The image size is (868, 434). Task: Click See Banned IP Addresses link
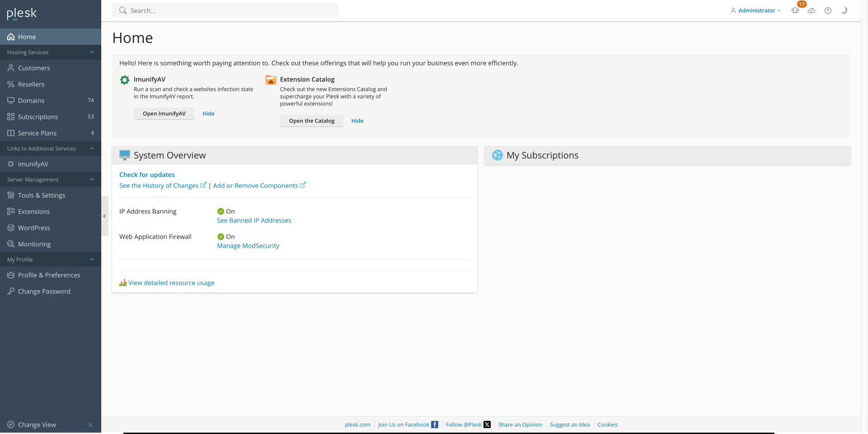[254, 220]
